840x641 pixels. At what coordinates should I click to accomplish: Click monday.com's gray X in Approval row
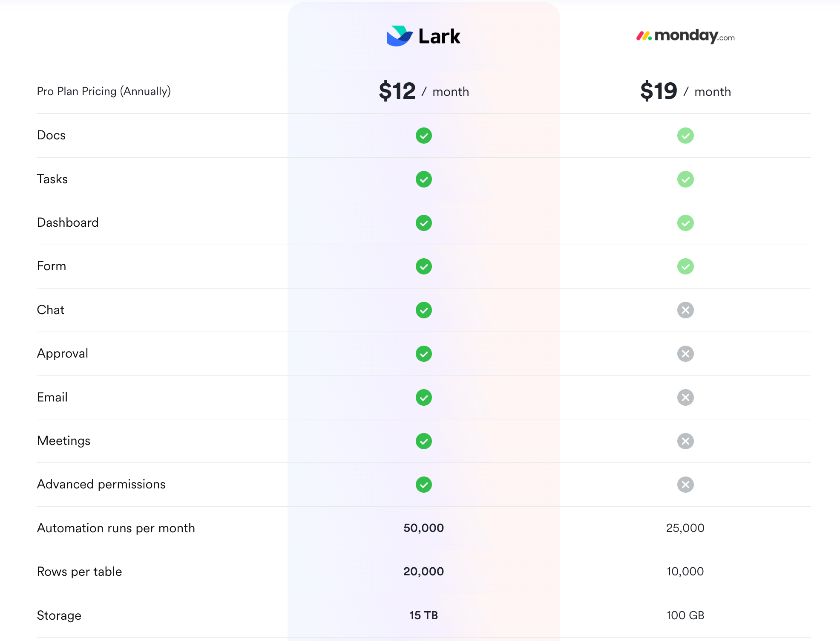coord(685,354)
